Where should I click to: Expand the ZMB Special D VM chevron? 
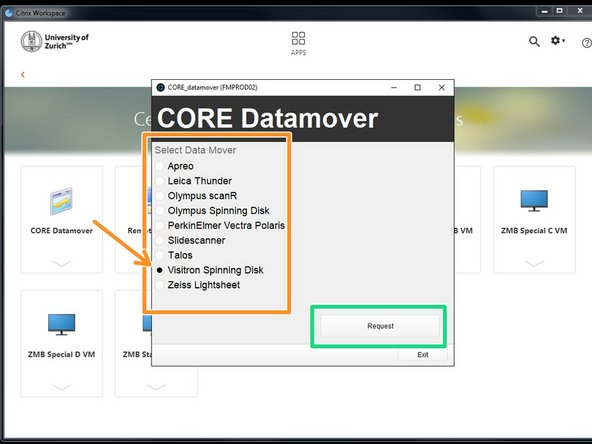pos(61,387)
